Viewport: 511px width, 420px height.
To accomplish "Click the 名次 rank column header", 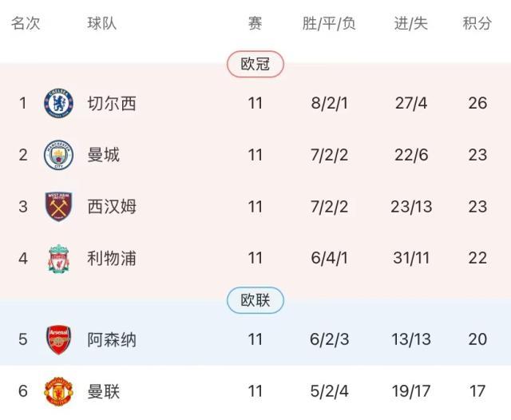I will (26, 23).
